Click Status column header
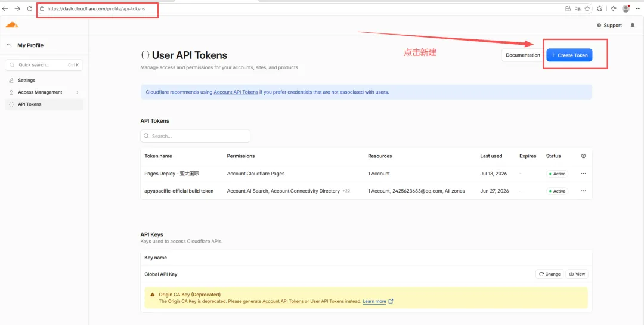644x325 pixels. 553,156
